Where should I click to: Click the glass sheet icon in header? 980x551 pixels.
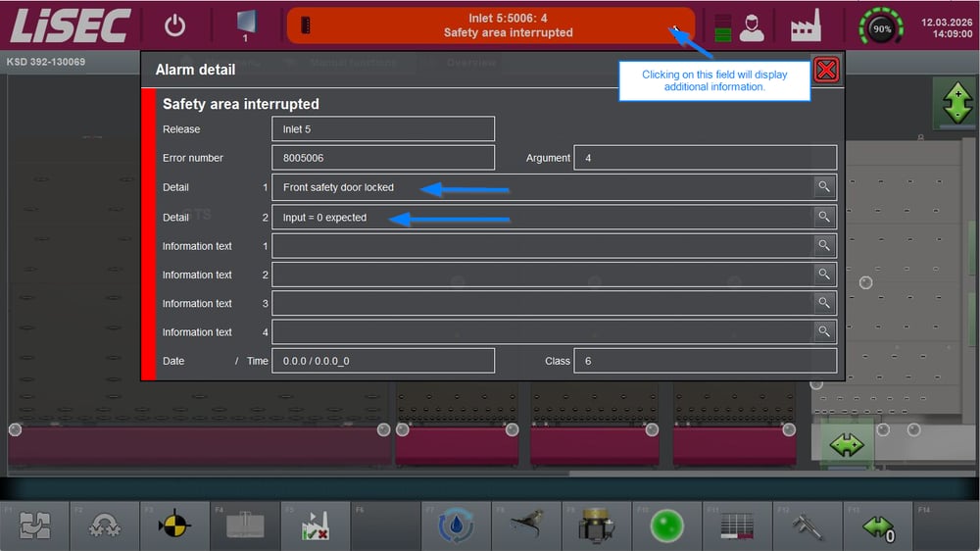click(245, 24)
